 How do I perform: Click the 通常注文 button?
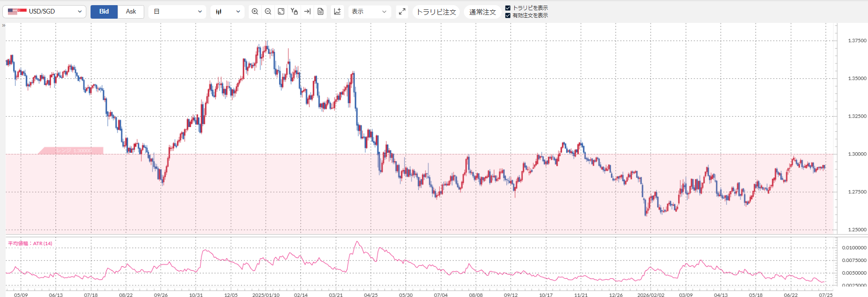[x=483, y=12]
